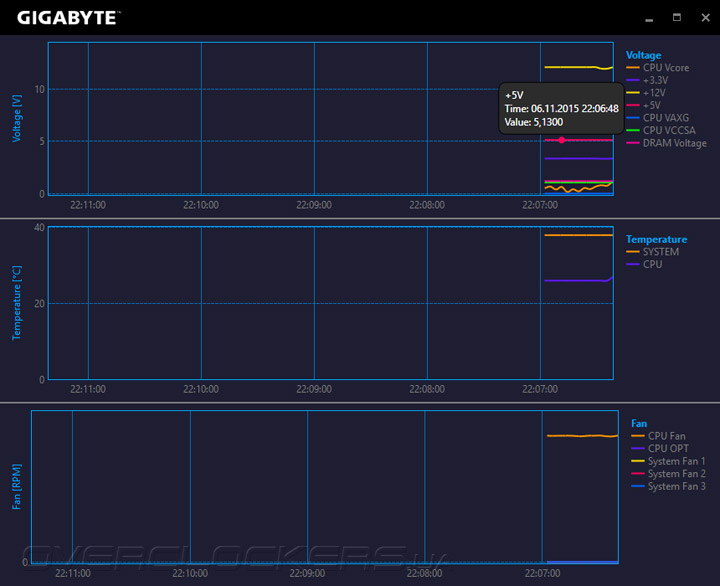This screenshot has height=586, width=720.
Task: Click the orange CPU Fan RPM line
Action: pos(582,435)
